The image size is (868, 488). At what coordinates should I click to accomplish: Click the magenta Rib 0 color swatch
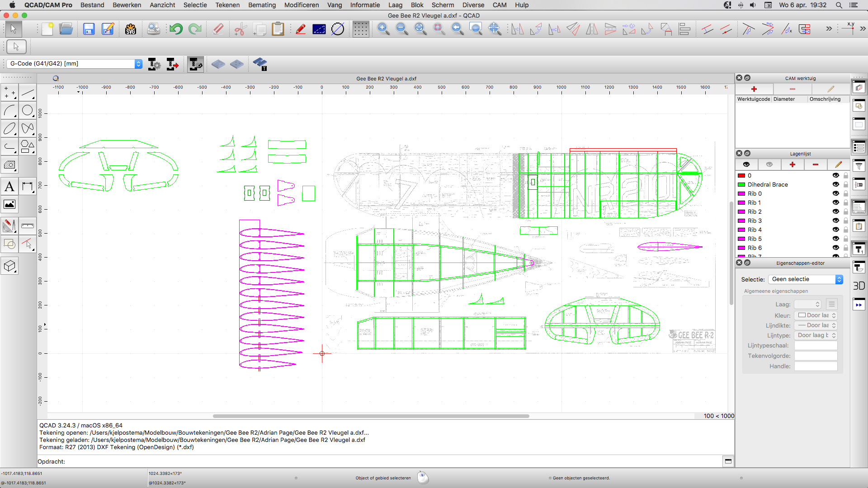pos(741,193)
